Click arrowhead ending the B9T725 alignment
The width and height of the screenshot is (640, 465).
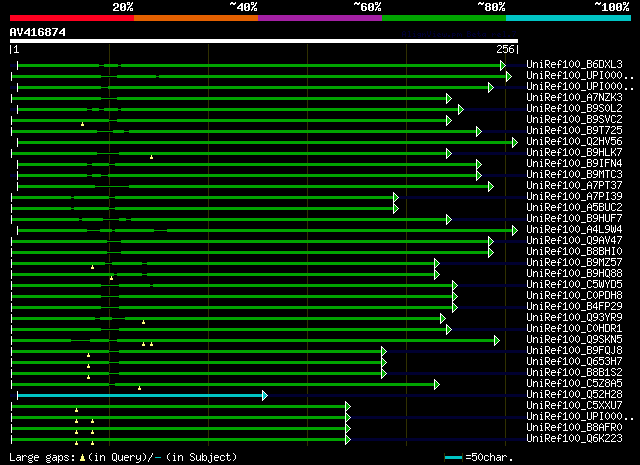[x=479, y=131]
